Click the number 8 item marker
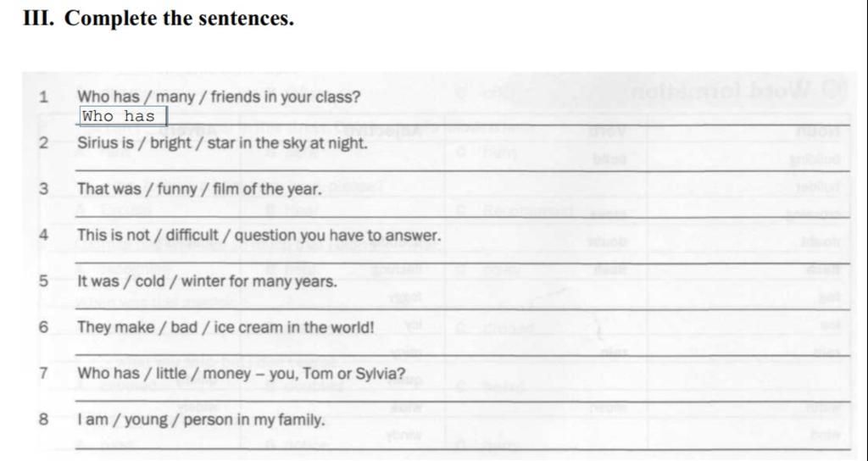868x461 pixels. tap(44, 420)
